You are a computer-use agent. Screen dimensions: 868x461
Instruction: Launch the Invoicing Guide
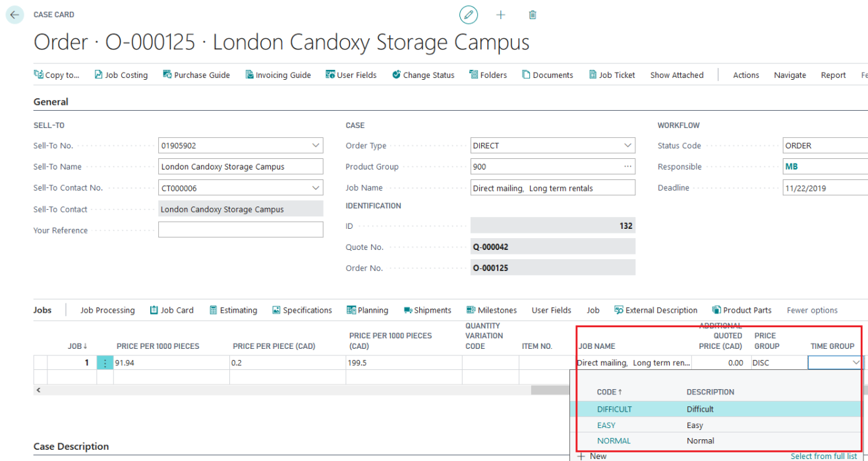[x=278, y=75]
